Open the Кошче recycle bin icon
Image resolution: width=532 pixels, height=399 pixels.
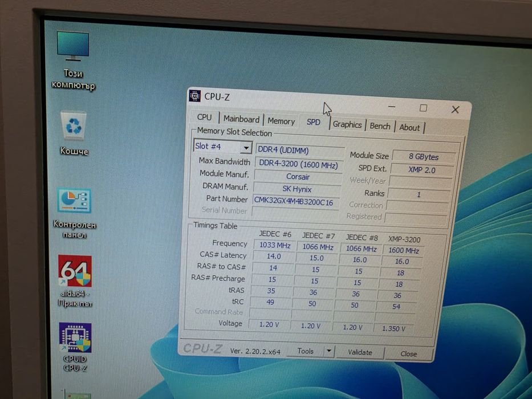(x=74, y=133)
